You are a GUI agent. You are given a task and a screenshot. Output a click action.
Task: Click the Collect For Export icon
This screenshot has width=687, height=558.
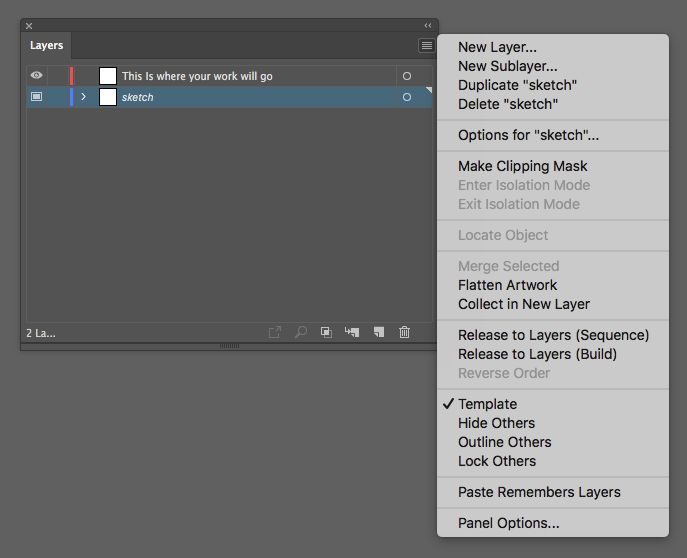click(275, 332)
